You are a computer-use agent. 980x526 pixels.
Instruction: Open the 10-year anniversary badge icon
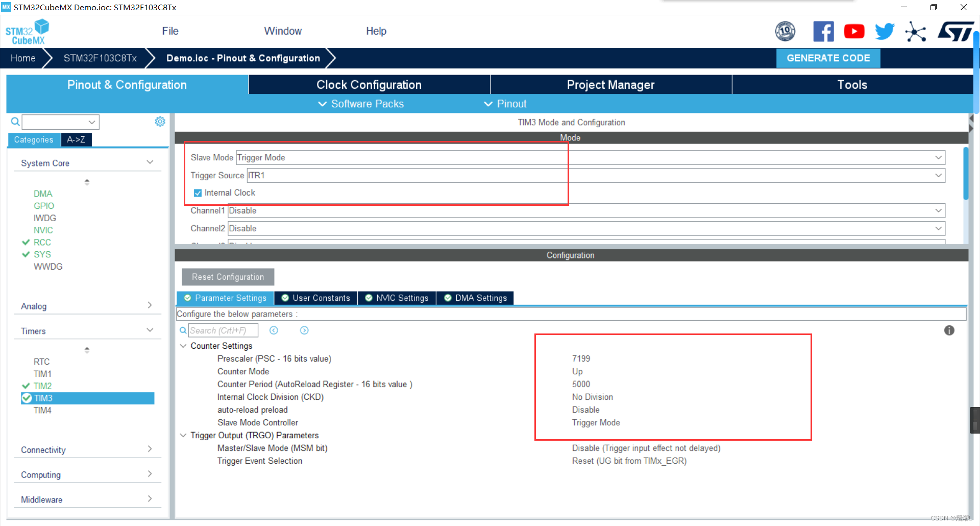click(x=785, y=31)
